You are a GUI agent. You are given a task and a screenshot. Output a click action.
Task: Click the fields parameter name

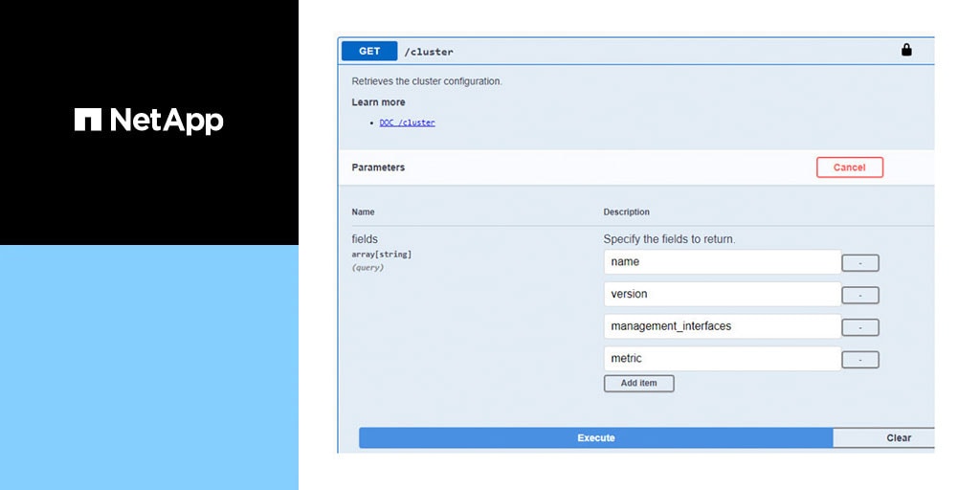(x=365, y=239)
